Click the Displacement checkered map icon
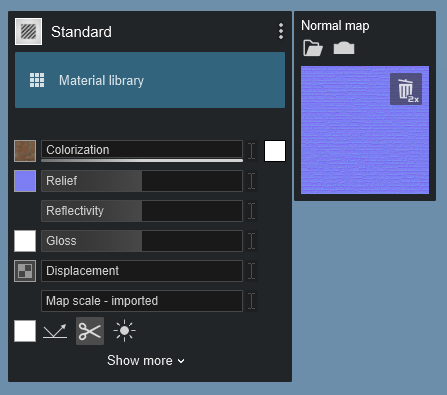 (x=25, y=271)
